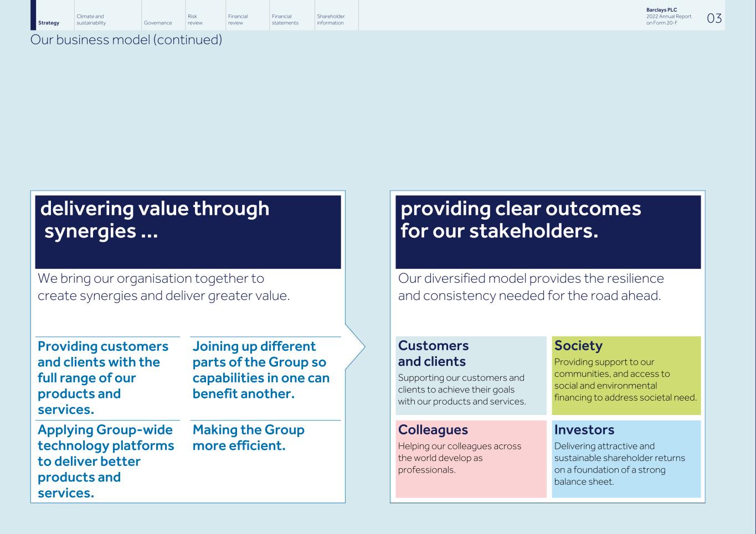Select the pink Colleagues tile
This screenshot has height=534, width=756.
click(471, 458)
